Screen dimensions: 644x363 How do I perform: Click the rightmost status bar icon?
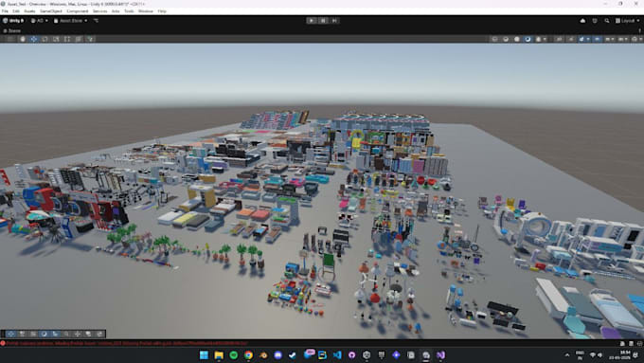[639, 343]
